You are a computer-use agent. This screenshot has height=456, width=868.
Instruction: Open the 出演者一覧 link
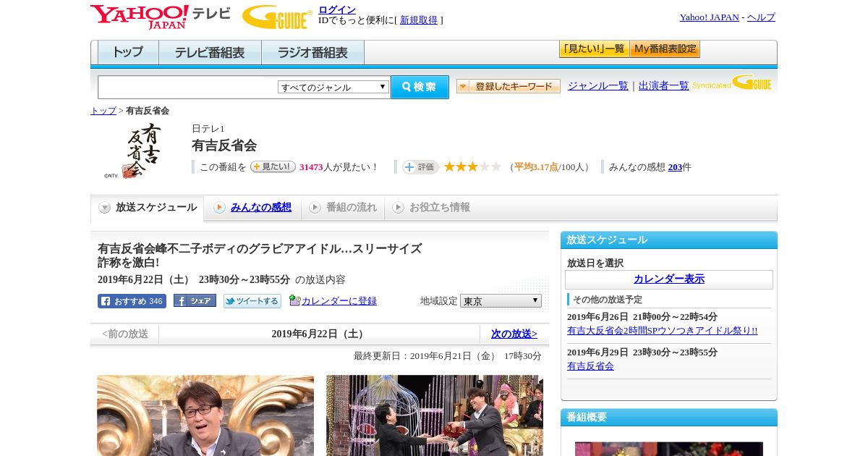click(664, 86)
